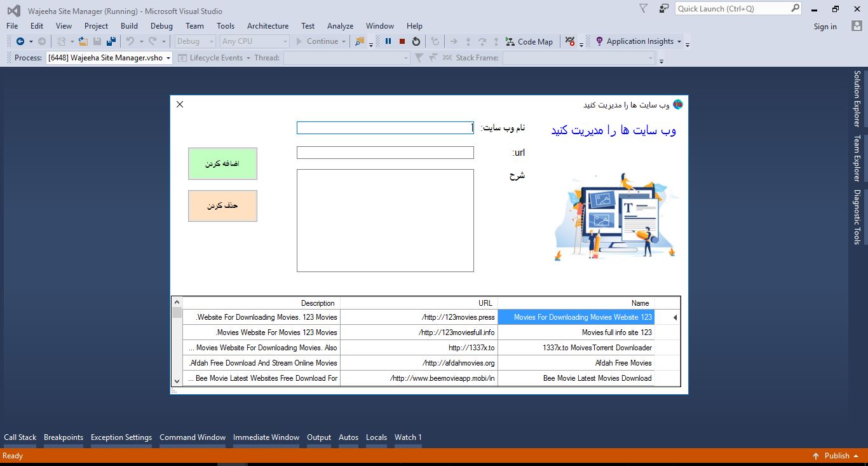Stop debugging with red square
The width and height of the screenshot is (868, 466).
click(402, 41)
